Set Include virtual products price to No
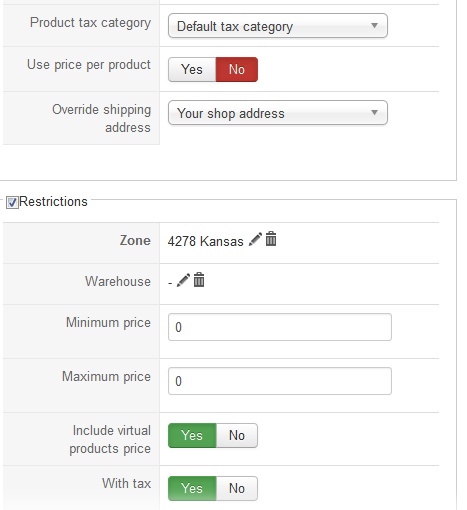This screenshot has height=510, width=467. click(x=237, y=435)
